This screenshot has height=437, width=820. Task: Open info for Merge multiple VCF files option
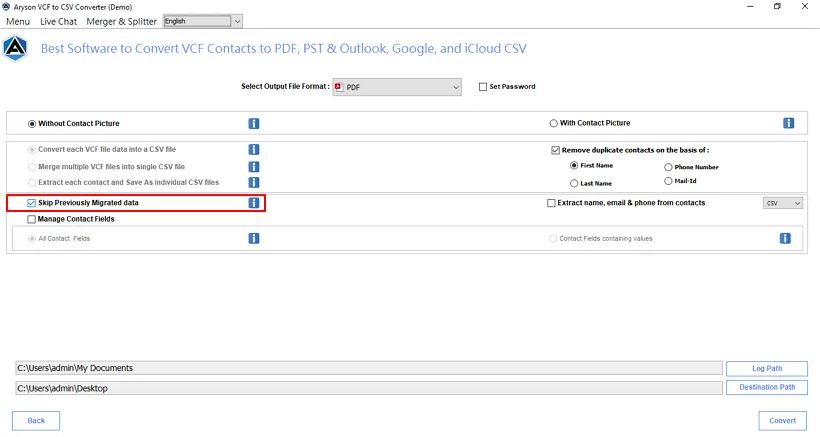[254, 167]
